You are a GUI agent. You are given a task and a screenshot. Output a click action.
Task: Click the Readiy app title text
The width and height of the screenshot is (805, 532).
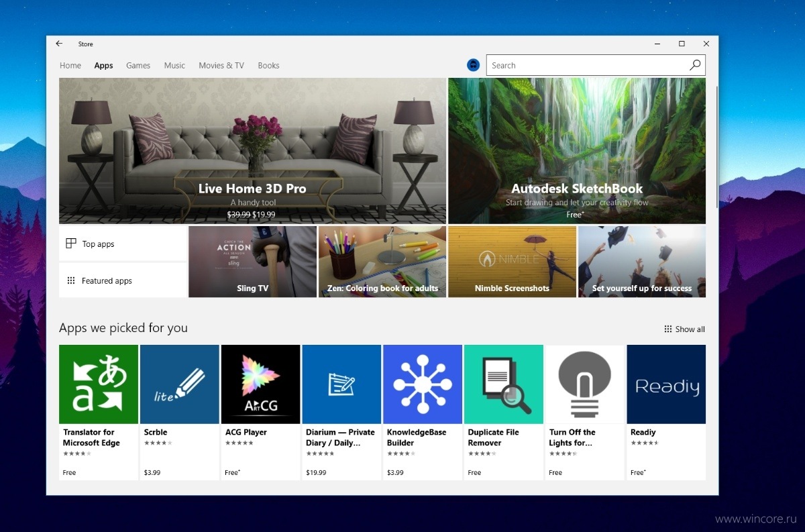(x=643, y=433)
